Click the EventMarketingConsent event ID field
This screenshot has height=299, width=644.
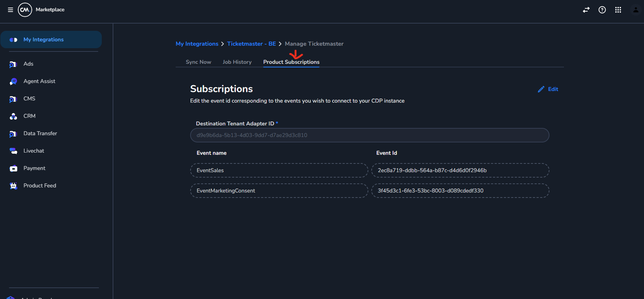460,191
